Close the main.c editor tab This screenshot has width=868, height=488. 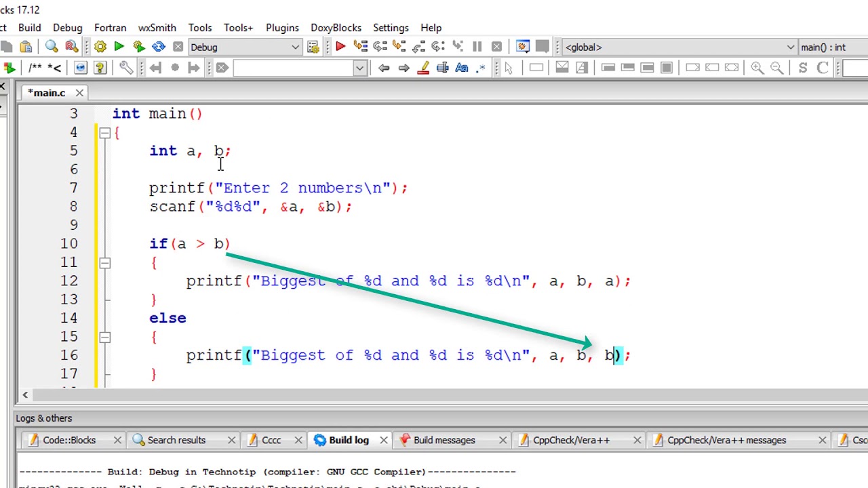click(79, 93)
